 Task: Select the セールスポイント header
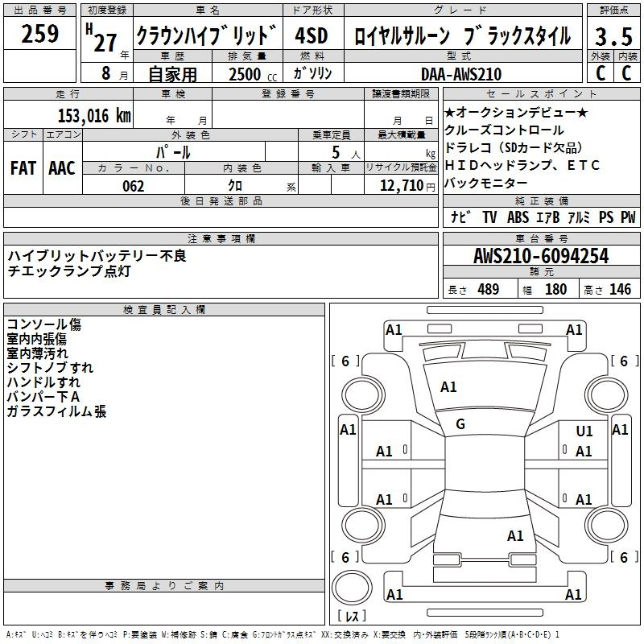(x=541, y=94)
